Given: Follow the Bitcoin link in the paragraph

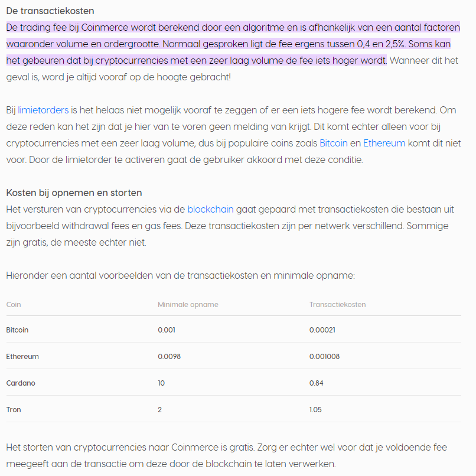Looking at the screenshot, I should 333,143.
